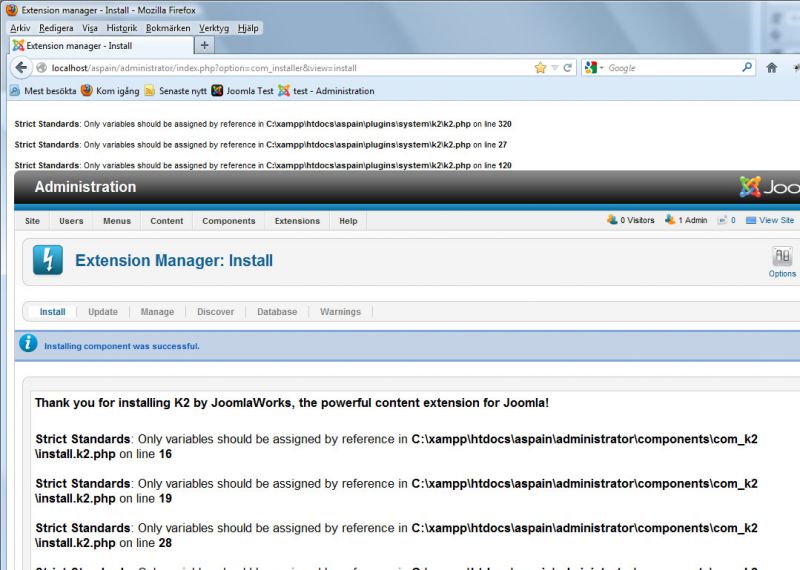This screenshot has width=800, height=570.
Task: Switch to the Update submenu tab
Action: (103, 312)
